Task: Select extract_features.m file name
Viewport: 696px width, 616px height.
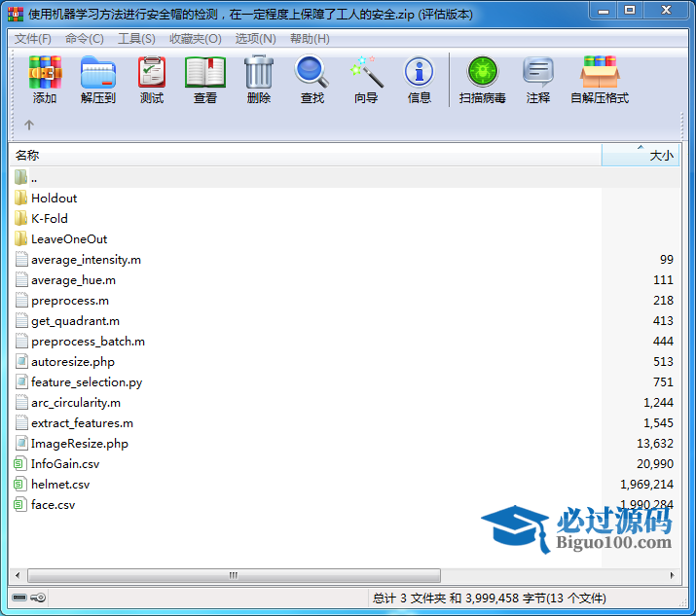Action: pos(82,423)
